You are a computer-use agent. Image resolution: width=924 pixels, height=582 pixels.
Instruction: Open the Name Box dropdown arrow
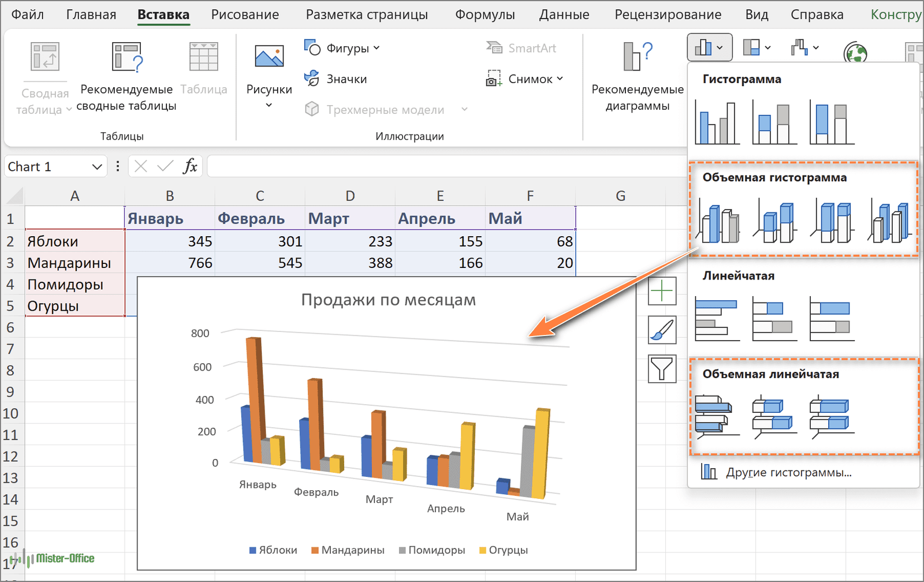tap(96, 167)
